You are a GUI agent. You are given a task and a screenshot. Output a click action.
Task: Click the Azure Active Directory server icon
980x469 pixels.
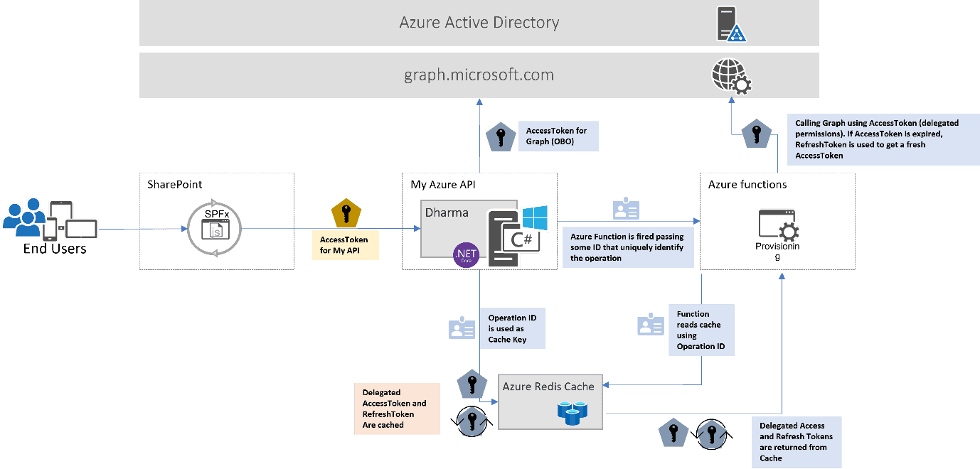pyautogui.click(x=732, y=24)
